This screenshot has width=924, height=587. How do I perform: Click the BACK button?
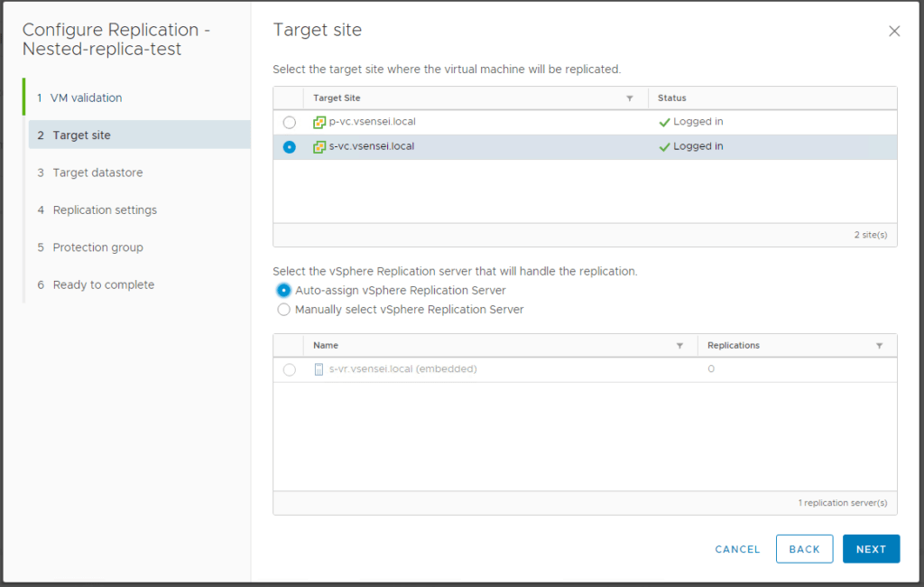pos(804,549)
